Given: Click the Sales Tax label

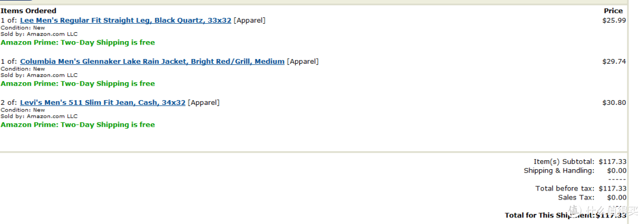Looking at the screenshot, I should 576,198.
